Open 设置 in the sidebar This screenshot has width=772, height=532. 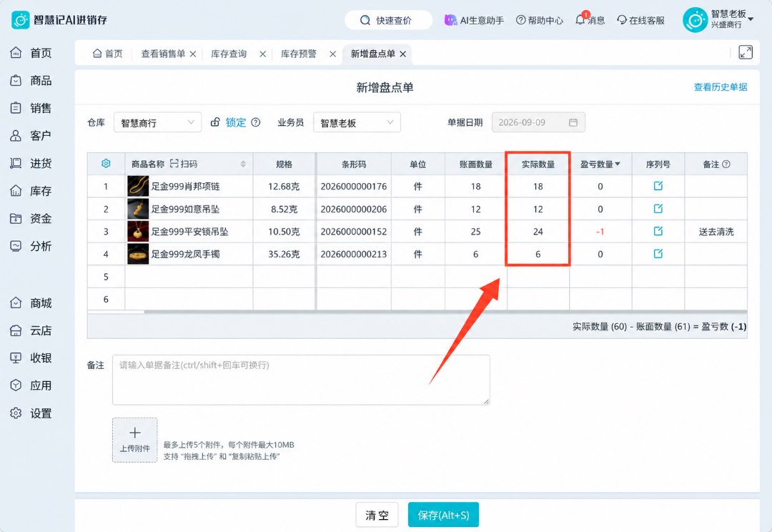(31, 413)
